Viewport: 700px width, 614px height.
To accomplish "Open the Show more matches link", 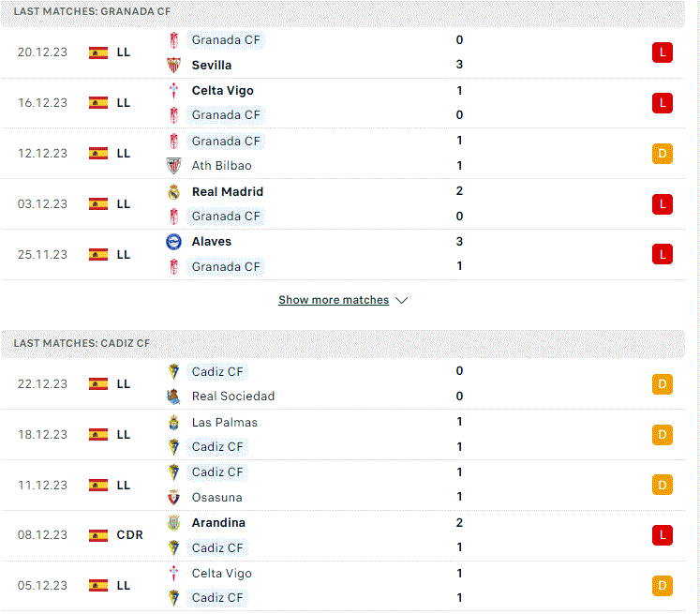I will 334,300.
